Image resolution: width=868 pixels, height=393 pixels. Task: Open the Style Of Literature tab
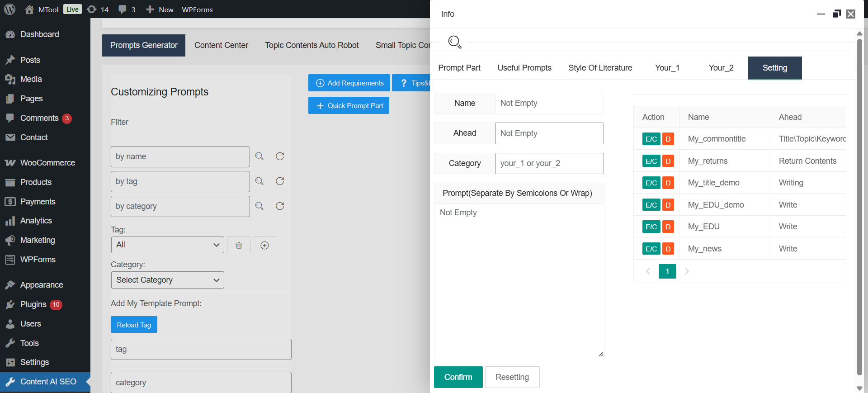point(600,68)
